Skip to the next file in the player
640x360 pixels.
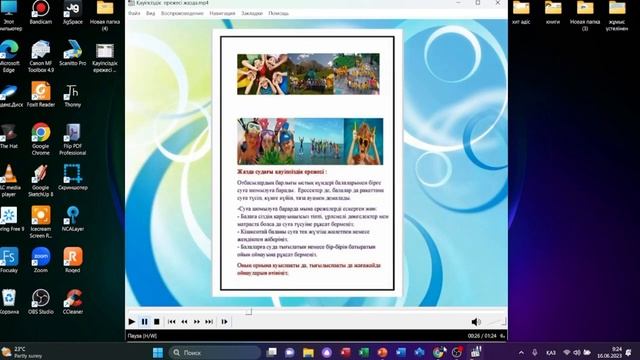(x=209, y=322)
